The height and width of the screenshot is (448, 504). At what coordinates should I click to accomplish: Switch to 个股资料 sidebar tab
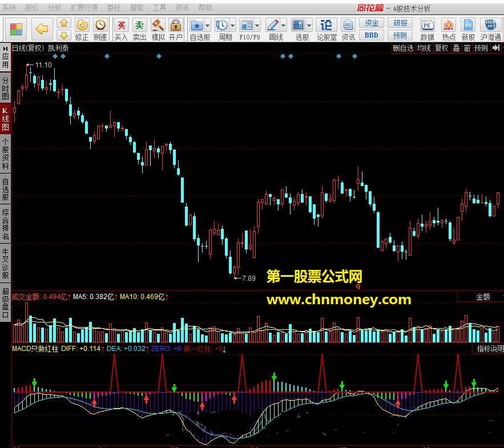click(x=5, y=154)
